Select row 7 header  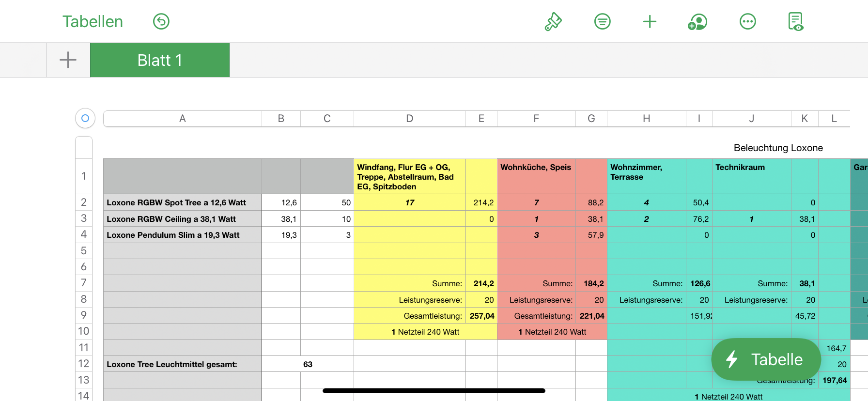pyautogui.click(x=84, y=283)
